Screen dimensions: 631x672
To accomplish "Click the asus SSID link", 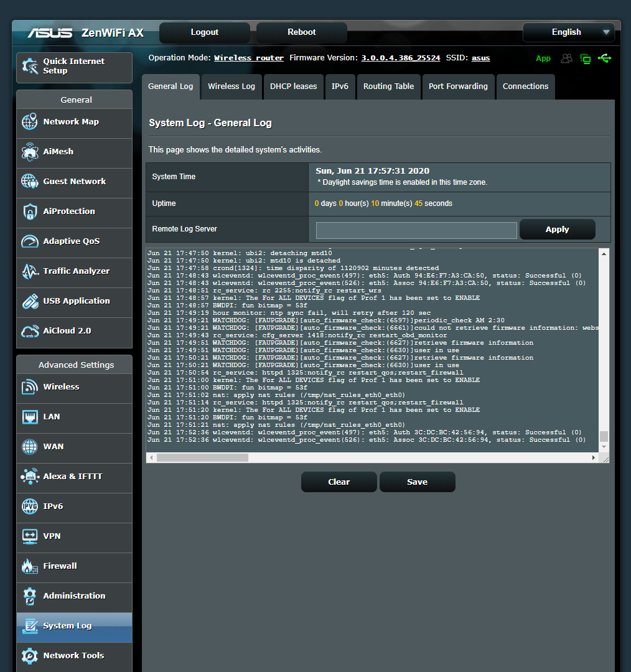I will point(480,58).
